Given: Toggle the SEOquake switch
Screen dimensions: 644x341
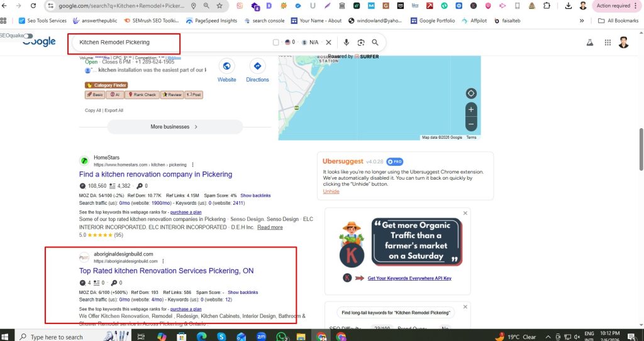Looking at the screenshot, I should tap(28, 36).
